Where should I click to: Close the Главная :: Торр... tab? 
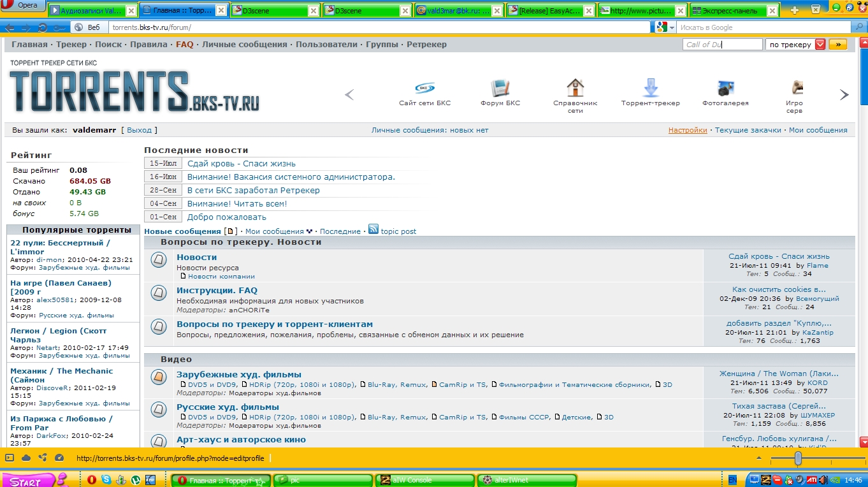222,11
